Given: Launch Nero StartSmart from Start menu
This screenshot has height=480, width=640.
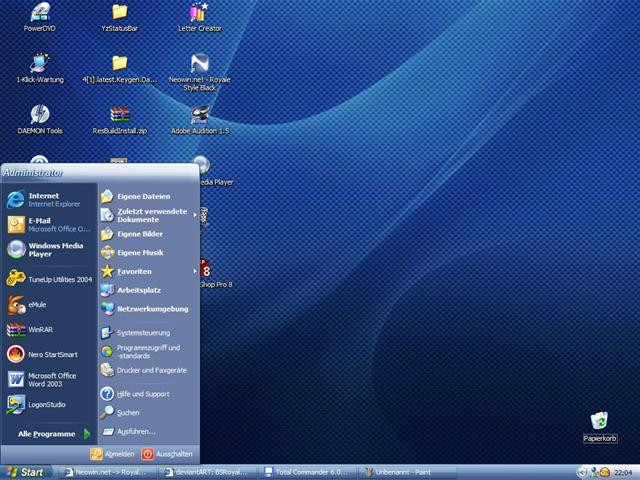Looking at the screenshot, I should (49, 355).
